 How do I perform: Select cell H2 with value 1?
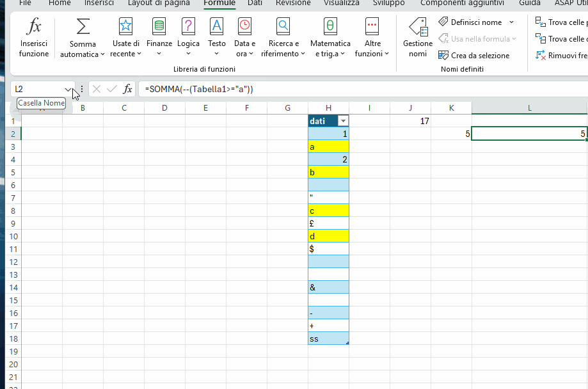[x=328, y=134]
